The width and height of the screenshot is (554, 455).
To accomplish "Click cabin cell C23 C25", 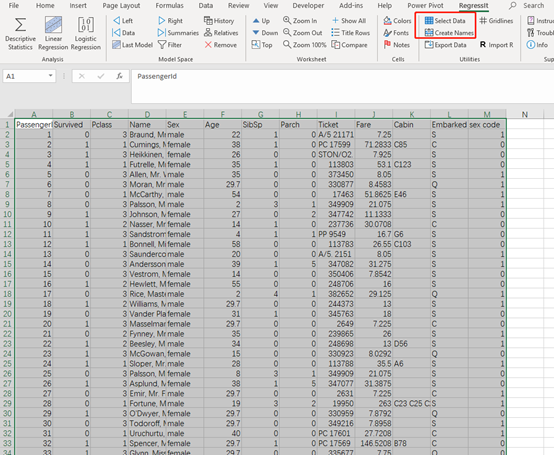I will pos(412,404).
